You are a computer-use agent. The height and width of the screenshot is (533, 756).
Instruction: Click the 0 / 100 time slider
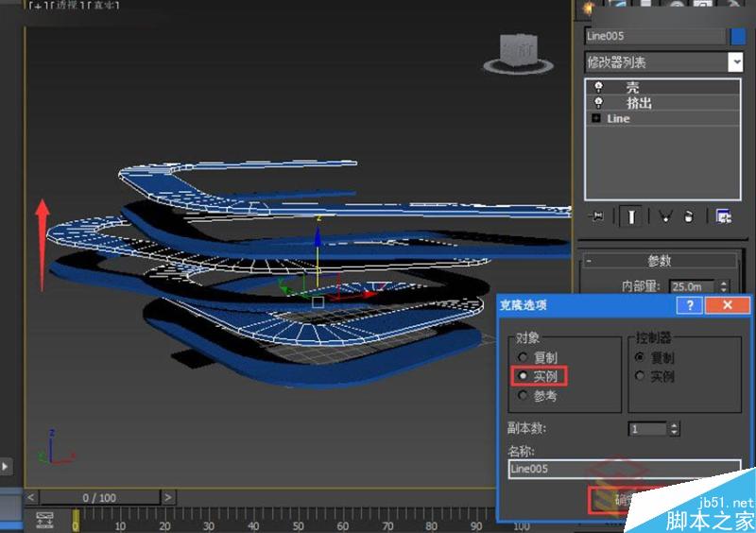point(99,497)
